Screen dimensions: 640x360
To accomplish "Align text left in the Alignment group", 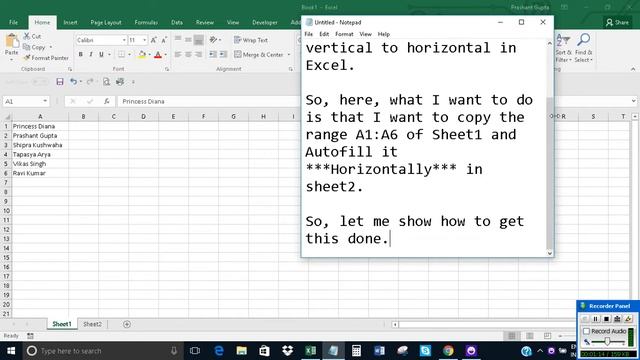I will (178, 54).
